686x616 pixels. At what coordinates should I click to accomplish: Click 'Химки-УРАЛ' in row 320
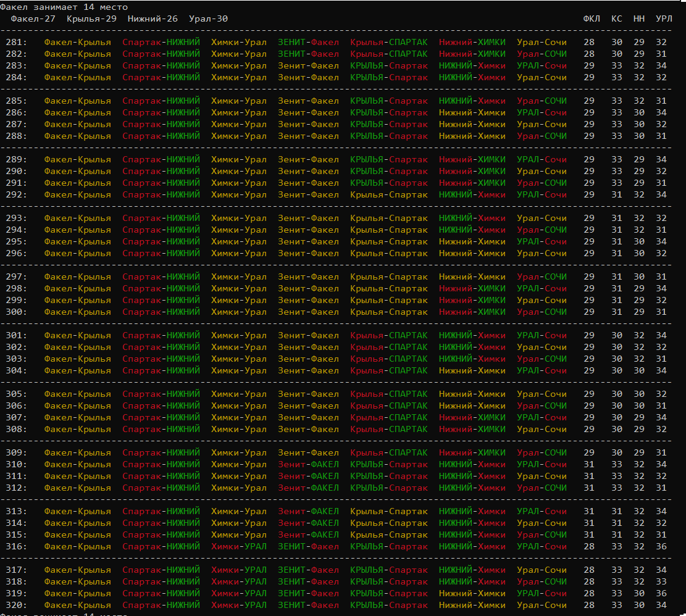tap(239, 606)
